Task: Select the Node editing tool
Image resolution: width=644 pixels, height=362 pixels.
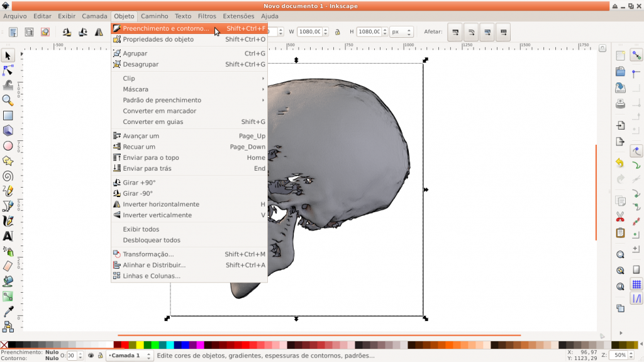Action: tap(8, 71)
